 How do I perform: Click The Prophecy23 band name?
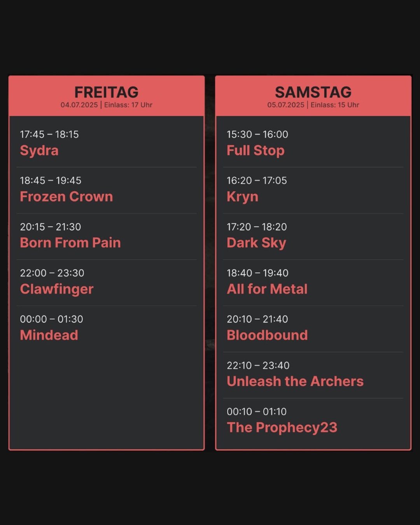click(x=282, y=428)
